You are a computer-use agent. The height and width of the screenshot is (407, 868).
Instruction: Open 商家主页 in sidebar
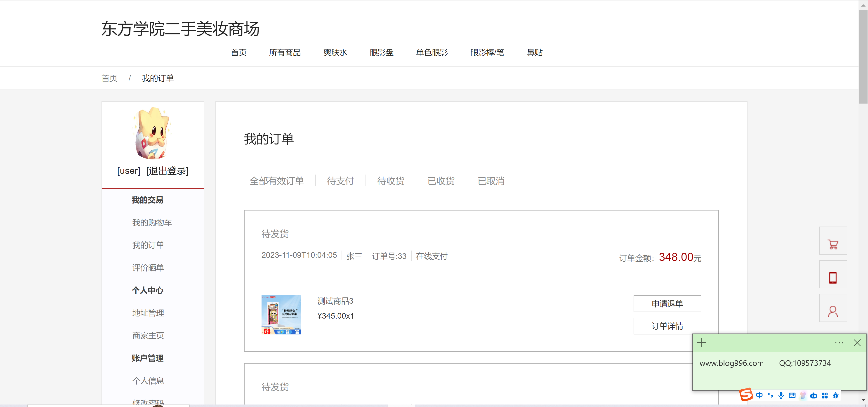148,335
